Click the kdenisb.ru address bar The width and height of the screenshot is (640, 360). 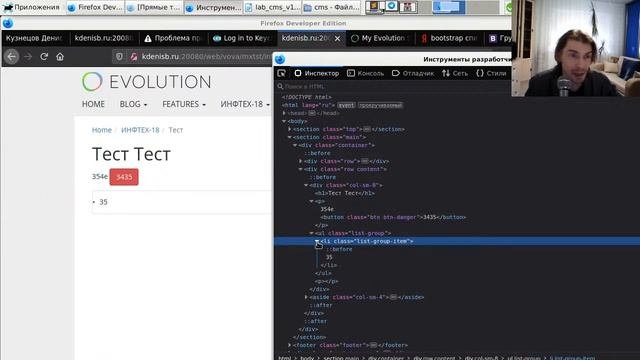(206, 56)
